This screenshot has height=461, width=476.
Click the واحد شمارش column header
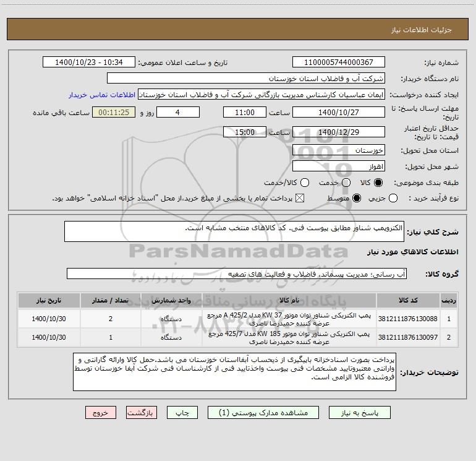[x=171, y=300]
